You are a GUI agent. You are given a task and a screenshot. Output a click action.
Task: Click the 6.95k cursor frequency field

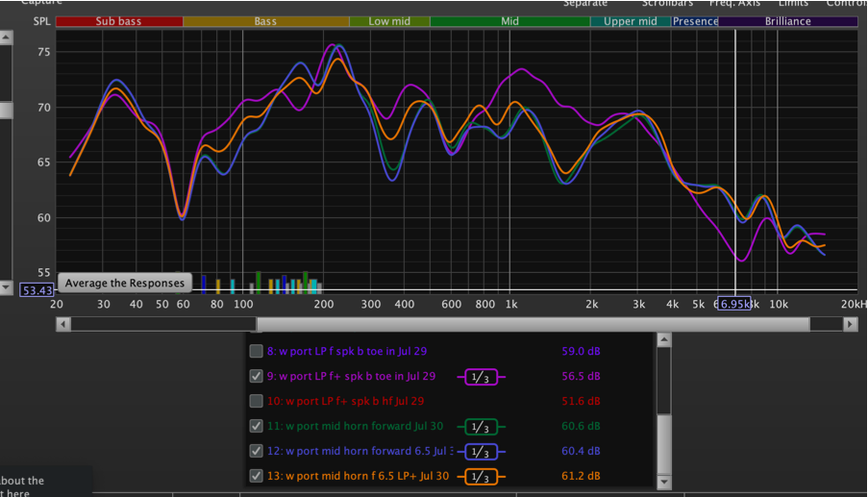(735, 304)
